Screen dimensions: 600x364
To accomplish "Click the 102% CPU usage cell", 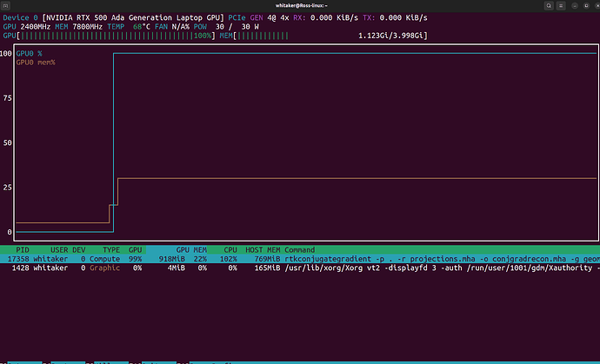I will pyautogui.click(x=228, y=259).
